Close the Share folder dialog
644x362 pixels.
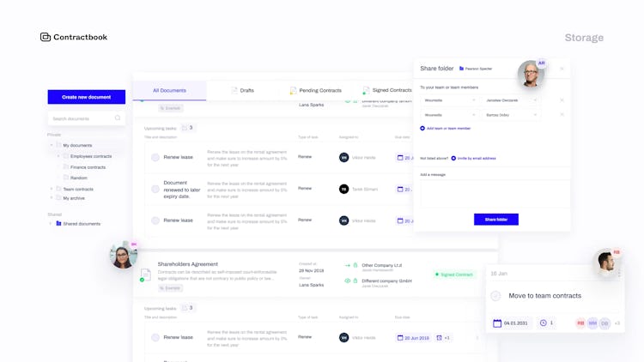(562, 69)
